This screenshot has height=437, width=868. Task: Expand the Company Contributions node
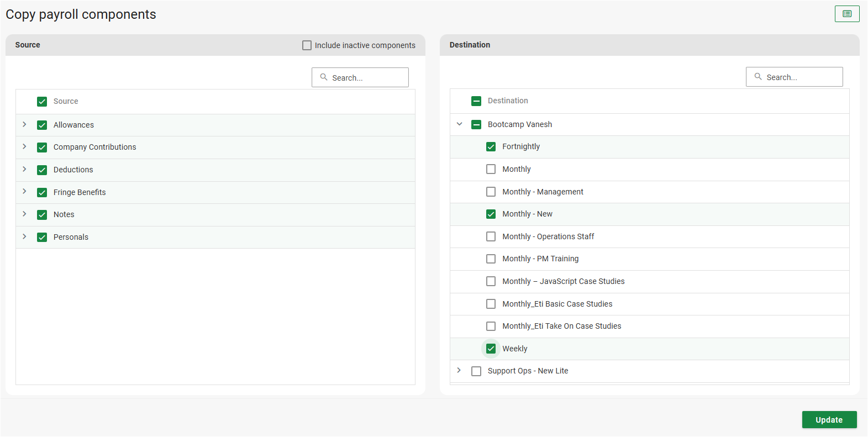pyautogui.click(x=24, y=146)
